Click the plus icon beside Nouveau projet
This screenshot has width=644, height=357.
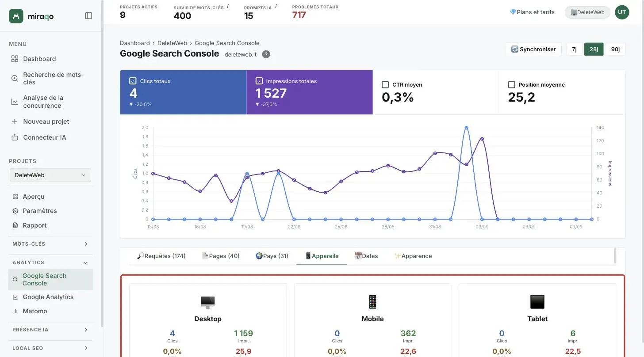15,122
